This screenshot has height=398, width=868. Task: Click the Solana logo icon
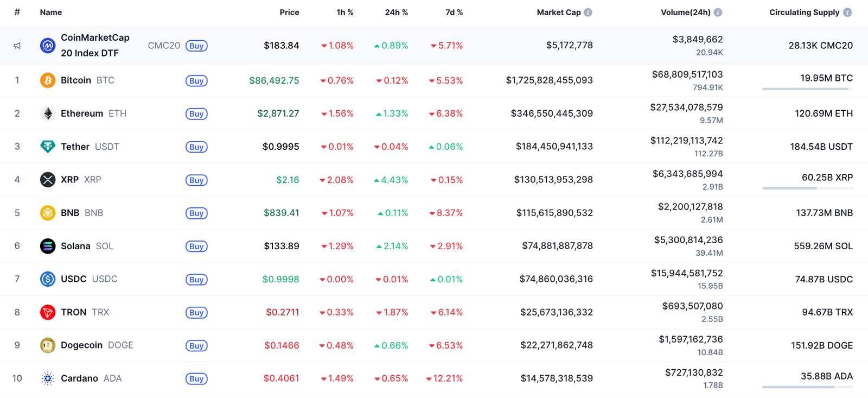(x=48, y=246)
